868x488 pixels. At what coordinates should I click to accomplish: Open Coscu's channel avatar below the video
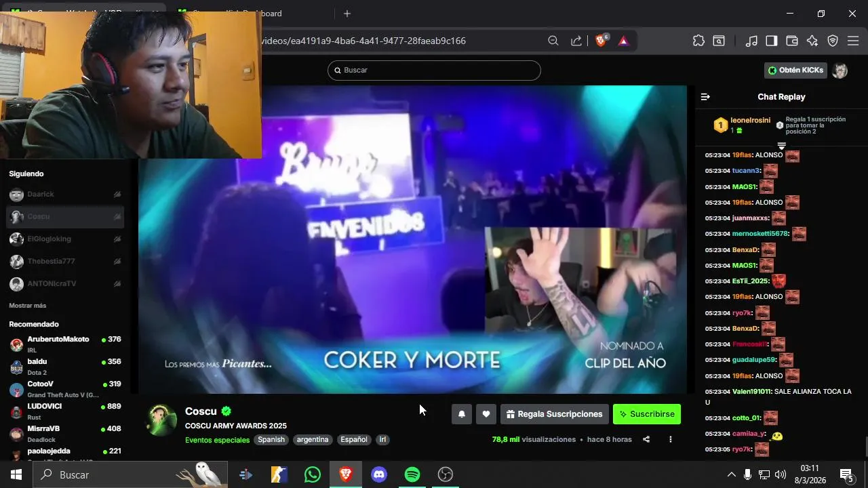point(161,420)
